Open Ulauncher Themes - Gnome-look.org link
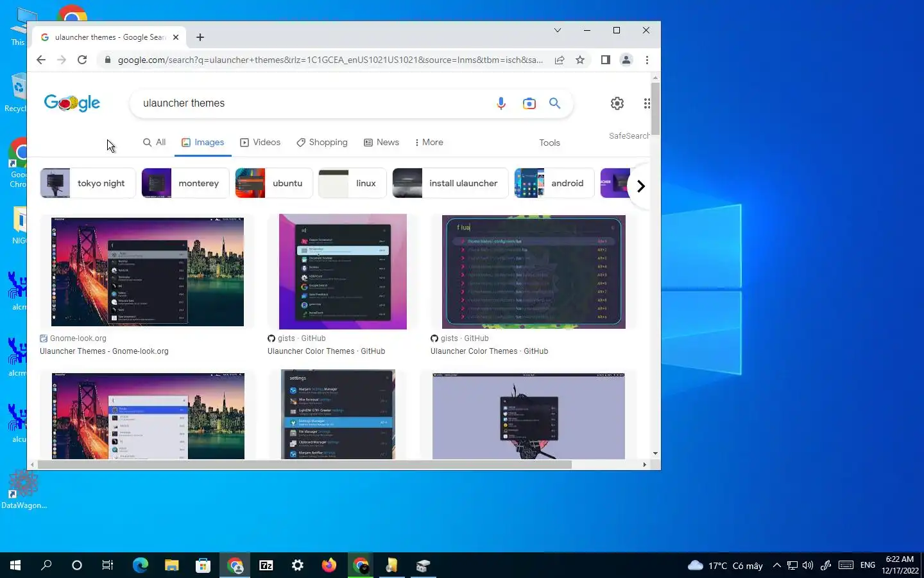This screenshot has width=924, height=578. [x=104, y=351]
